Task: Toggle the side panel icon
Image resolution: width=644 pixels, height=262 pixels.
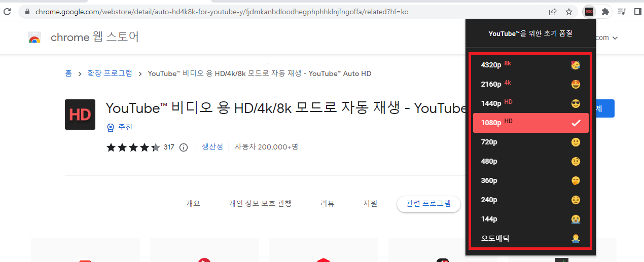Action: [x=637, y=12]
